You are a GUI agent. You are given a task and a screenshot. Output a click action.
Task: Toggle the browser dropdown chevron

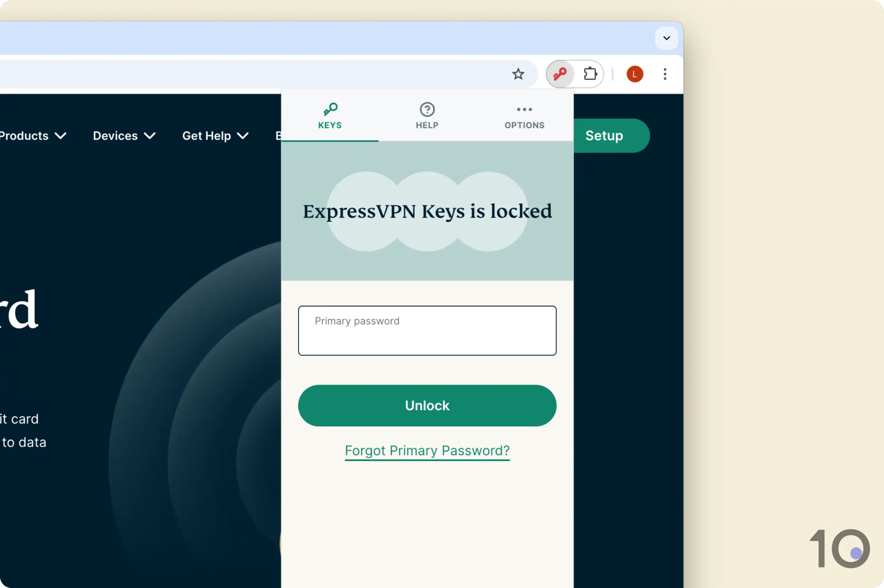[666, 37]
